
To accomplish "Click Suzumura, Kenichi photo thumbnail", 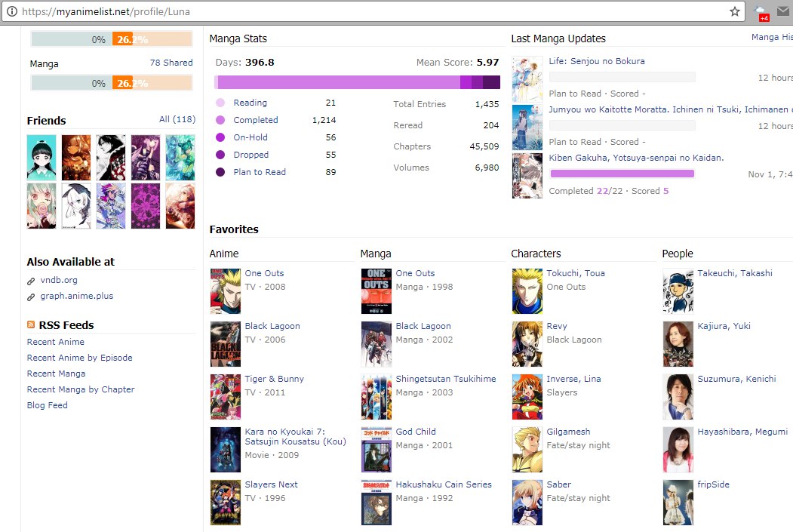I will [x=678, y=397].
